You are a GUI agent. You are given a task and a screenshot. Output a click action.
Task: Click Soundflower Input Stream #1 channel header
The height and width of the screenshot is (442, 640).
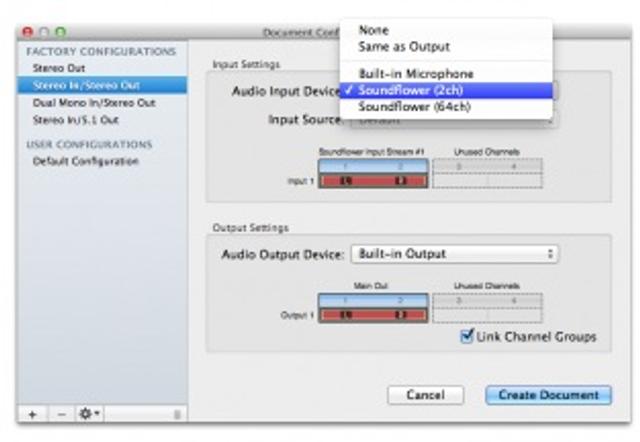373,167
